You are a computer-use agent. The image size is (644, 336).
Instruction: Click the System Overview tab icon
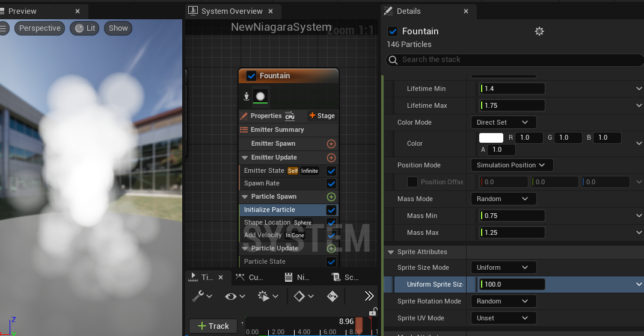tap(193, 11)
